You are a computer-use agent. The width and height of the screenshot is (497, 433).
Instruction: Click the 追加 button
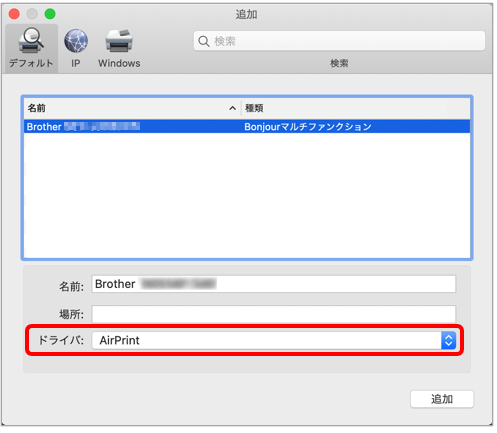pos(442,399)
